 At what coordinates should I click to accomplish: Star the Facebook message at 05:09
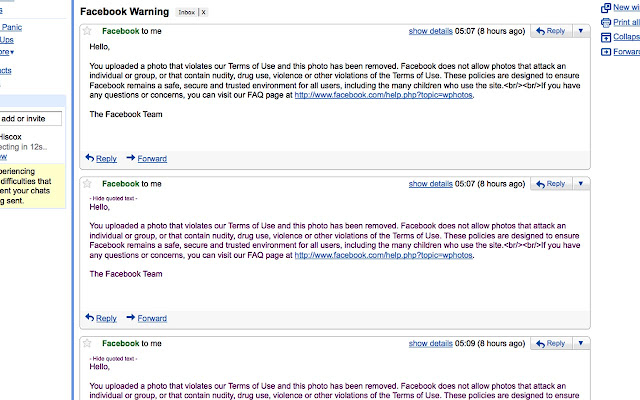[x=87, y=343]
